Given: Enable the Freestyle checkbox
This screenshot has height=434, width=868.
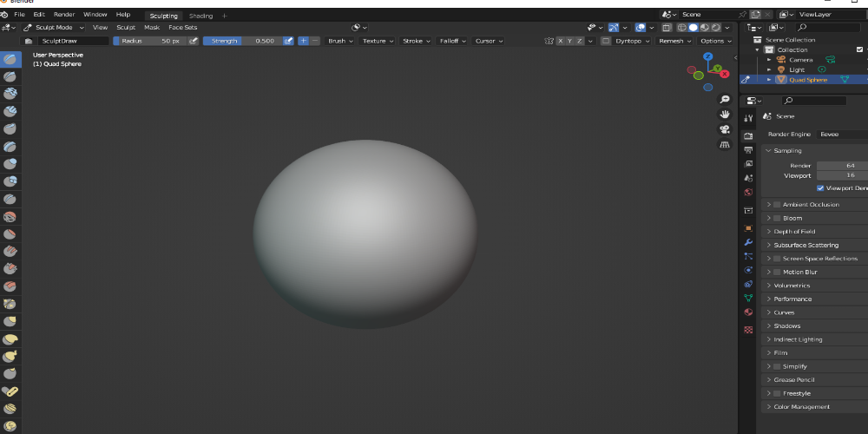Looking at the screenshot, I should [777, 393].
